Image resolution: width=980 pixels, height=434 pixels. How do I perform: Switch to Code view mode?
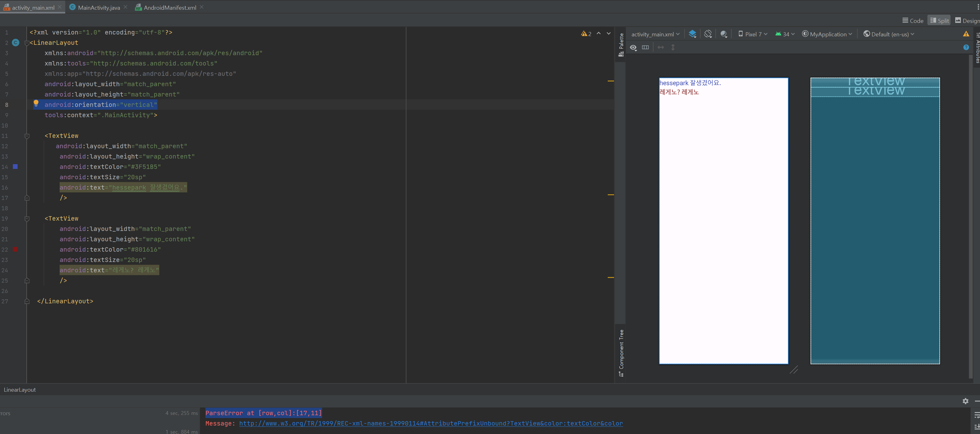913,20
